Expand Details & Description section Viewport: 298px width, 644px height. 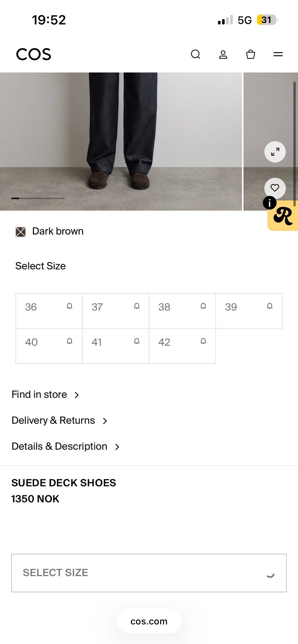point(65,447)
